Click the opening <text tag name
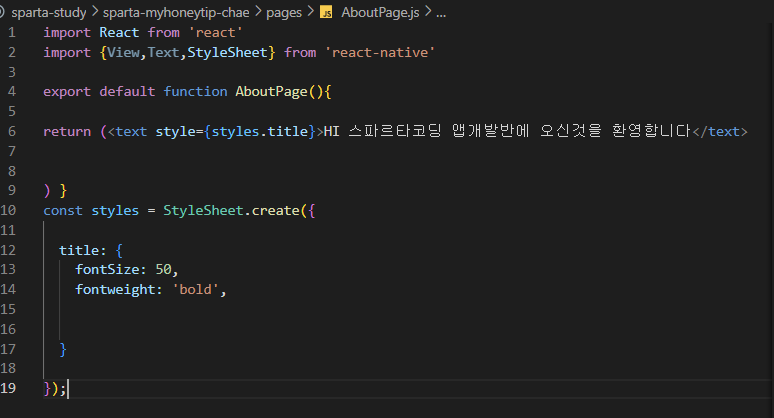774x418 pixels. 131,131
